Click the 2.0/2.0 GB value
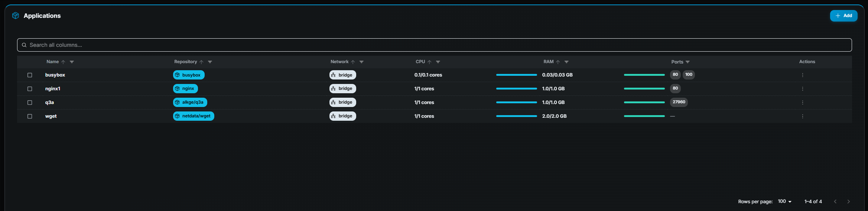The height and width of the screenshot is (211, 868). [554, 116]
